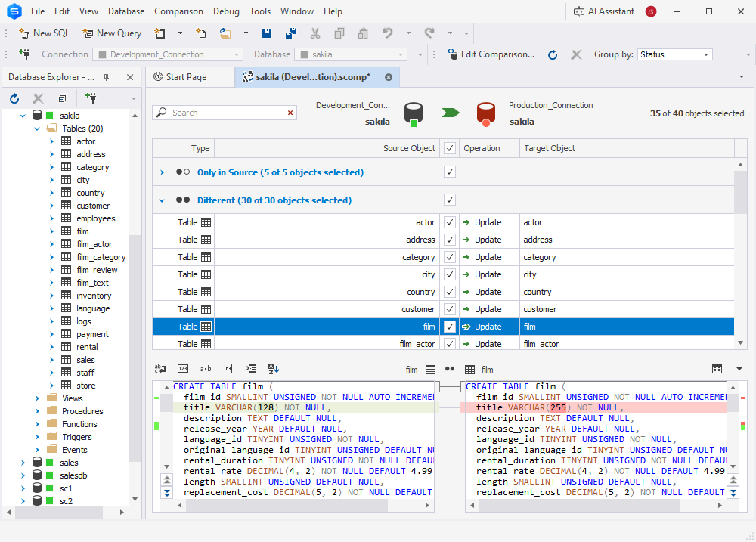Click the a·b whitespace option icon

pos(206,369)
